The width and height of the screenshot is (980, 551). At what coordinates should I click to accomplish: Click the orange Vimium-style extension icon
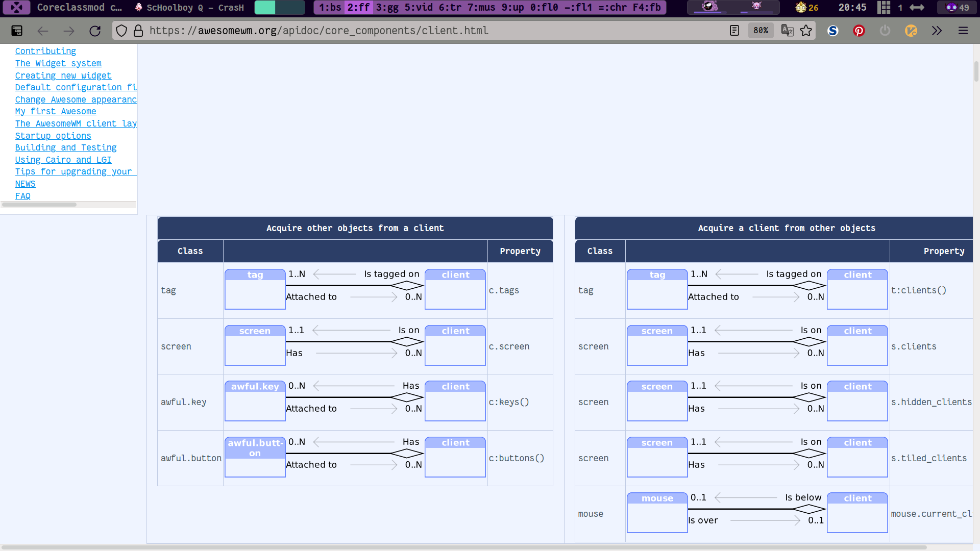point(911,31)
